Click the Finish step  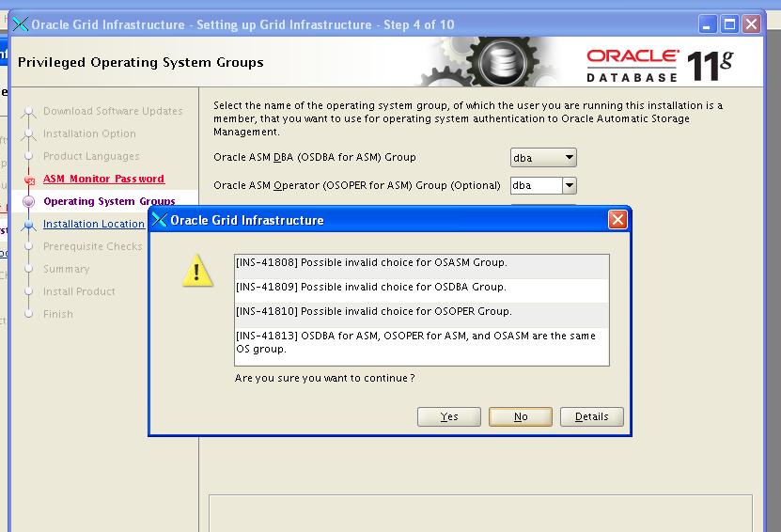(x=58, y=314)
